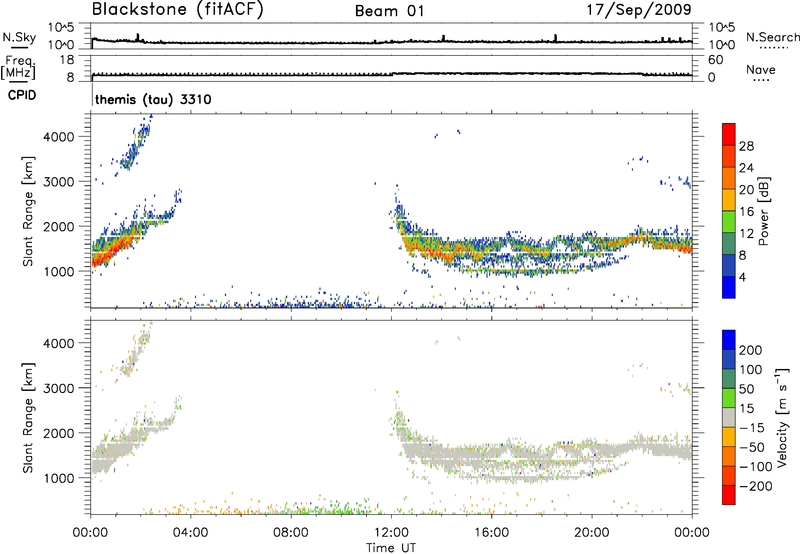Image resolution: width=800 pixels, height=554 pixels.
Task: Click the 'Time UT' axis title
Action: (x=391, y=548)
